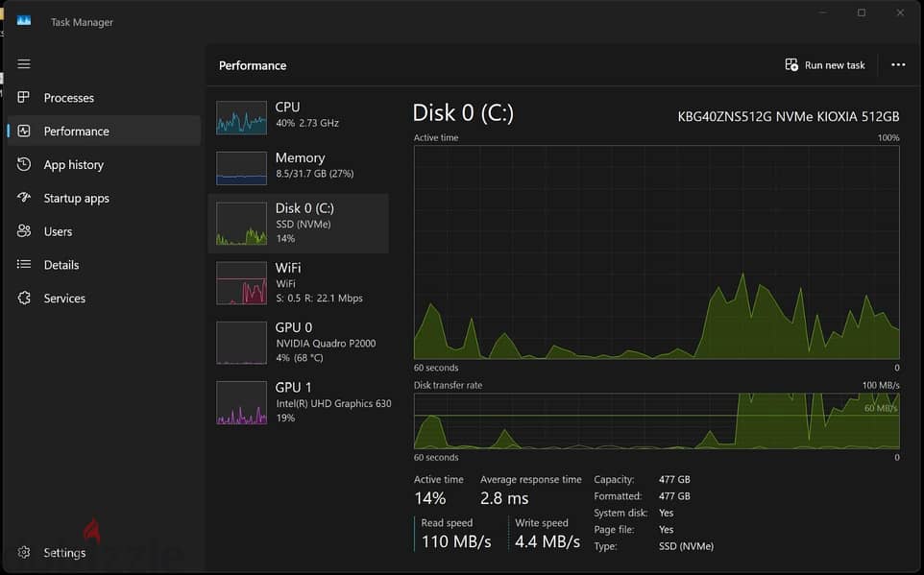Click the CPU entry label
Screen dimensions: 924x575
tap(287, 108)
